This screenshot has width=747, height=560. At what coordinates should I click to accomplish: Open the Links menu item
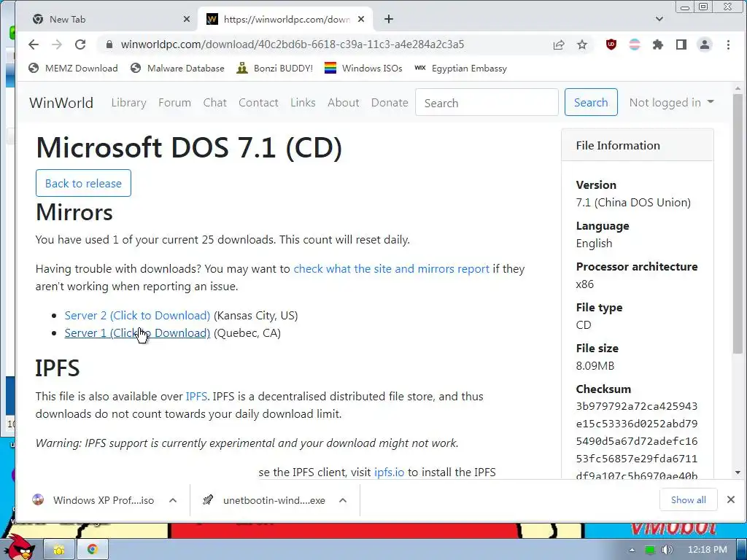[x=303, y=102]
